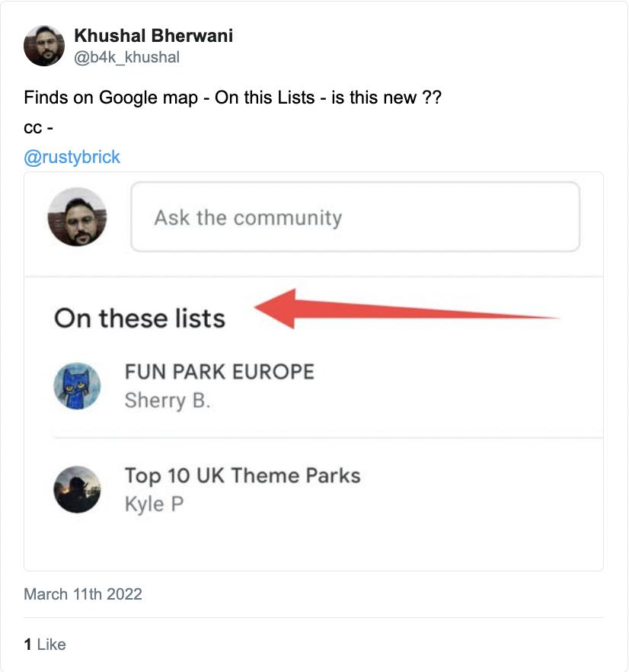Click the red arrow annotation

(x=406, y=309)
